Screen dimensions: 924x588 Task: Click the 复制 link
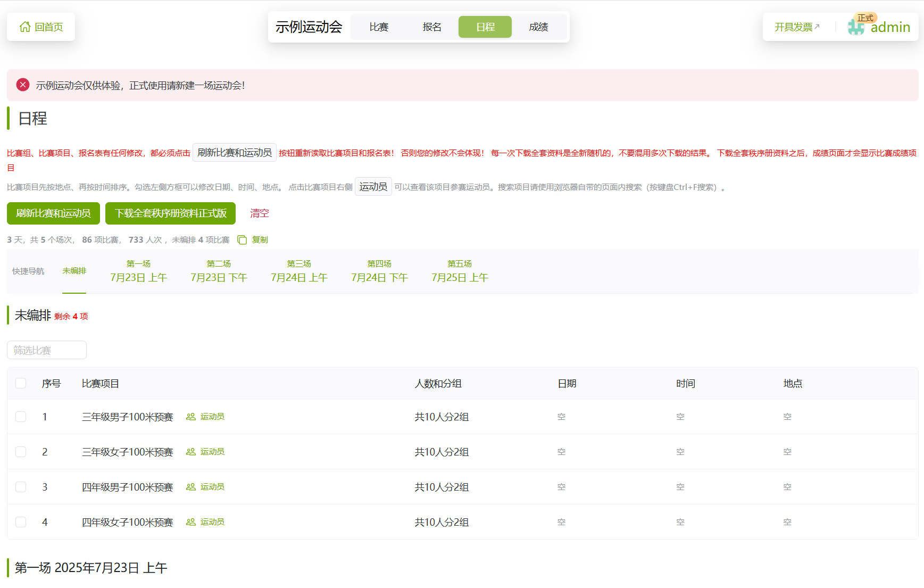260,240
